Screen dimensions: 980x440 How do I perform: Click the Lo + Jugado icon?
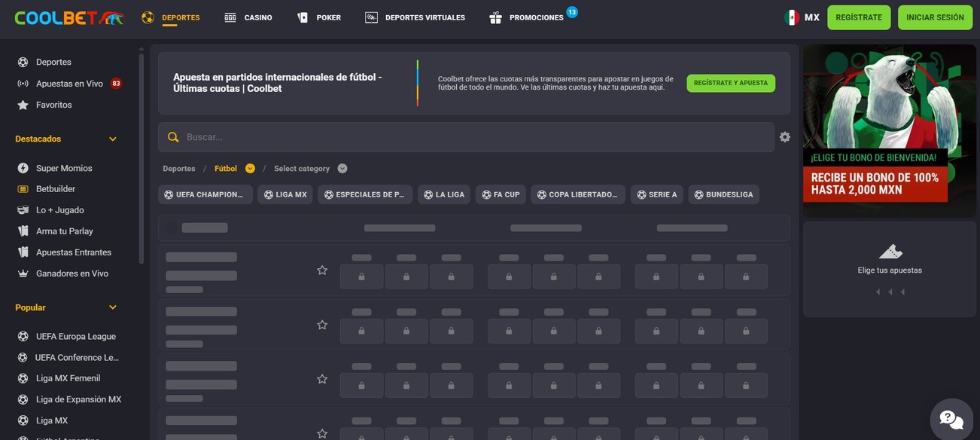(x=23, y=210)
